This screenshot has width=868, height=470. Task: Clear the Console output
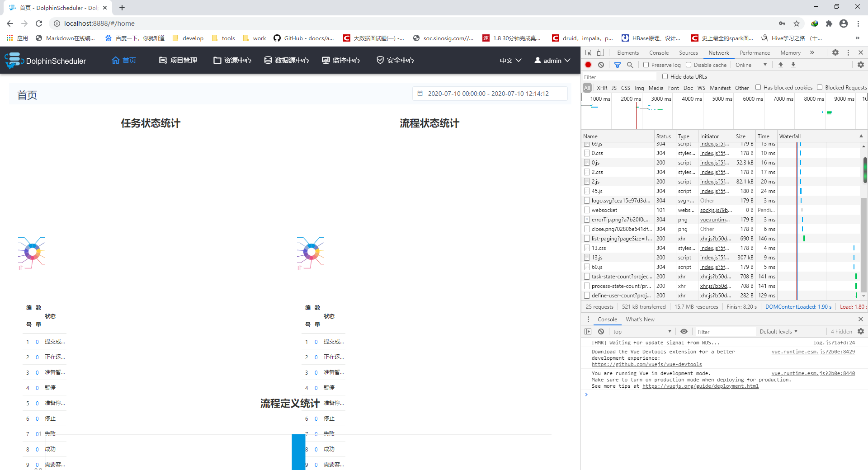point(601,331)
